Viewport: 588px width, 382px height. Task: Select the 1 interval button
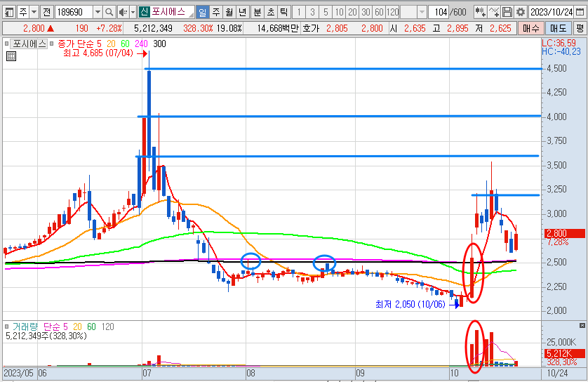click(299, 12)
